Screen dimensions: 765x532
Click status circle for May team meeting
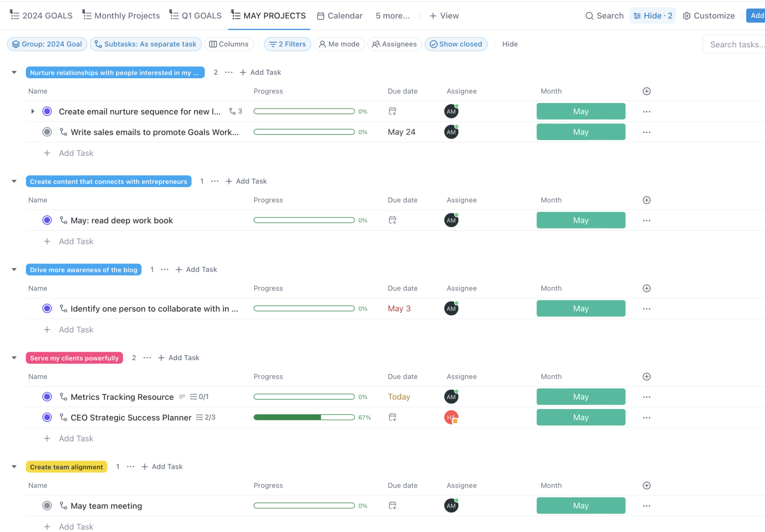tap(47, 506)
